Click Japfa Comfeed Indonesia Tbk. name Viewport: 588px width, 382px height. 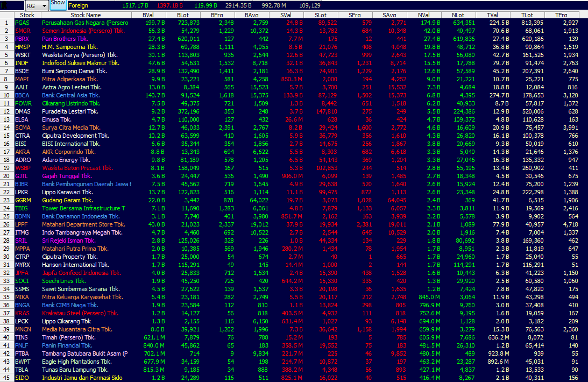click(x=82, y=273)
